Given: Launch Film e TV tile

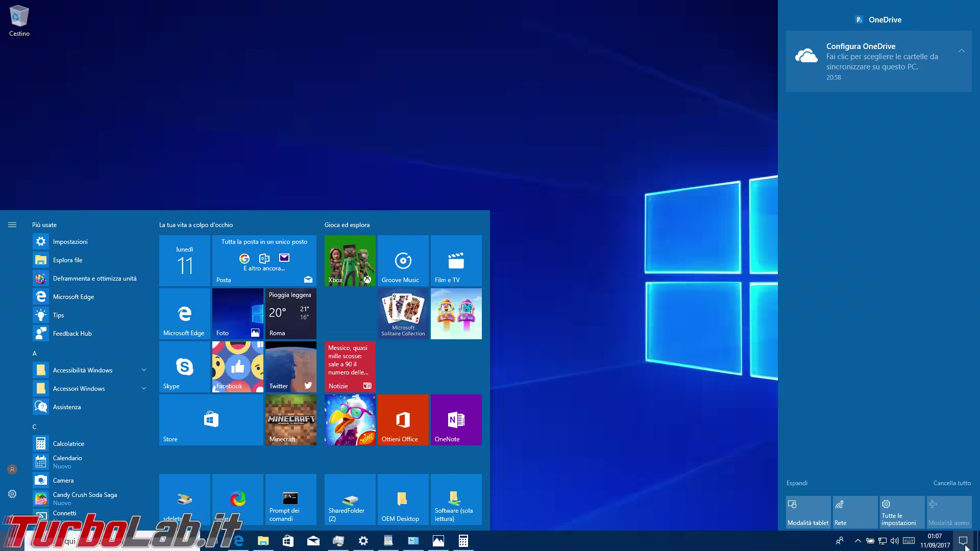Looking at the screenshot, I should pos(456,260).
